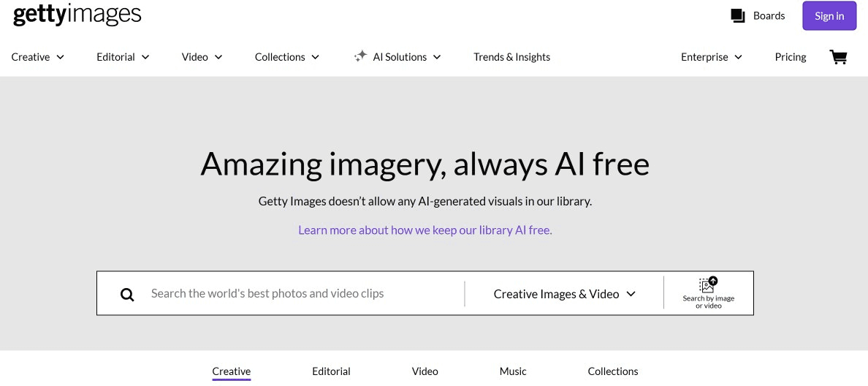Viewport: 868px width, 386px height.
Task: Click the Getty Images logo
Action: pos(77,15)
